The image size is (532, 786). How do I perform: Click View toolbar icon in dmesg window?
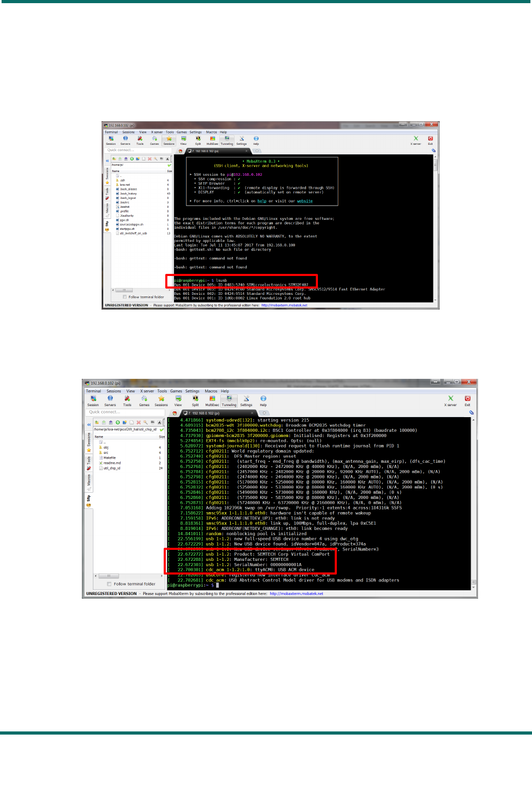tap(178, 401)
